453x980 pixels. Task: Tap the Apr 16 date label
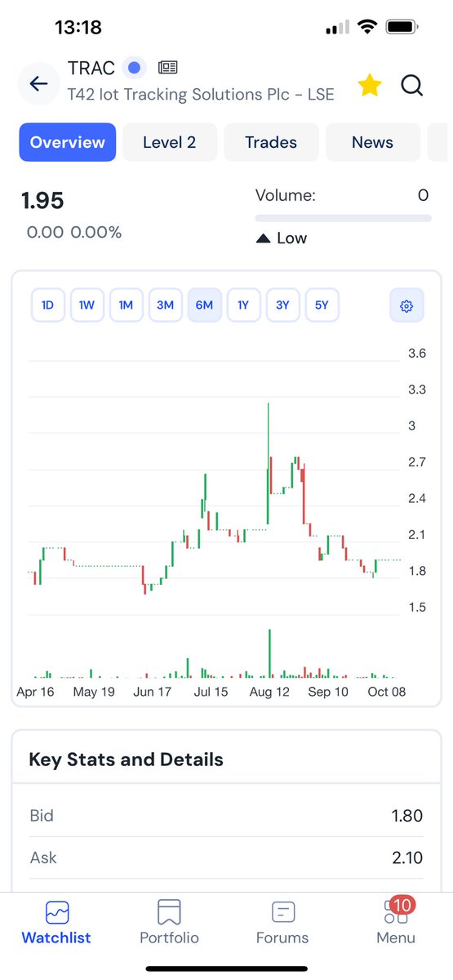coord(35,692)
